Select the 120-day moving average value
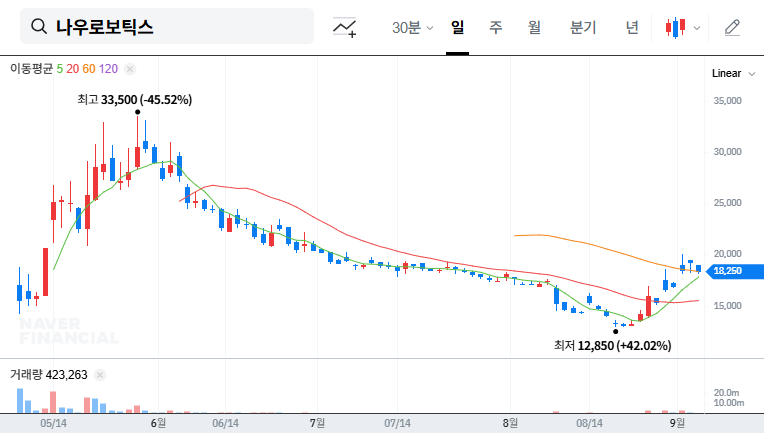This screenshot has height=433, width=764. coord(109,69)
